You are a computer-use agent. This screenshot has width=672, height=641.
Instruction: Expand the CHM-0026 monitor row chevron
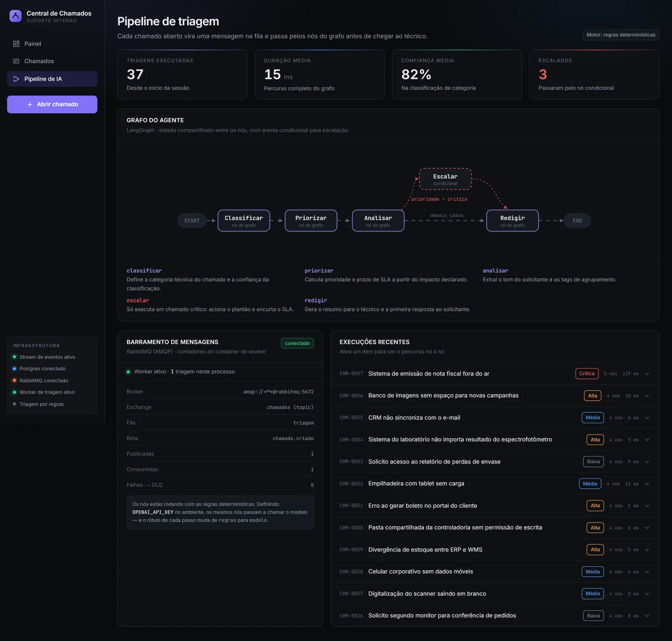[647, 616]
